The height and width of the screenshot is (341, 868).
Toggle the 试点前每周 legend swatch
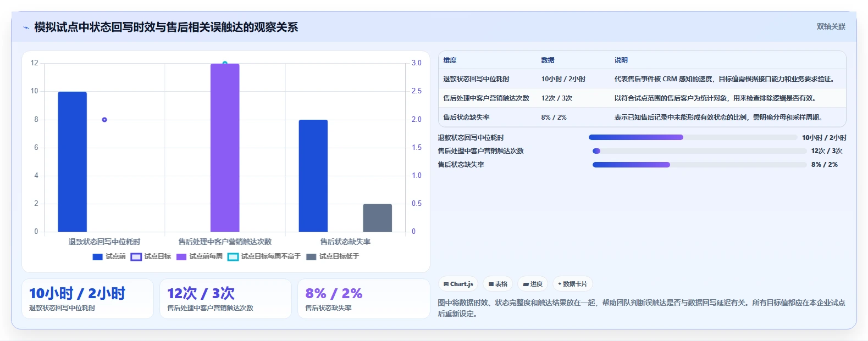click(x=181, y=256)
